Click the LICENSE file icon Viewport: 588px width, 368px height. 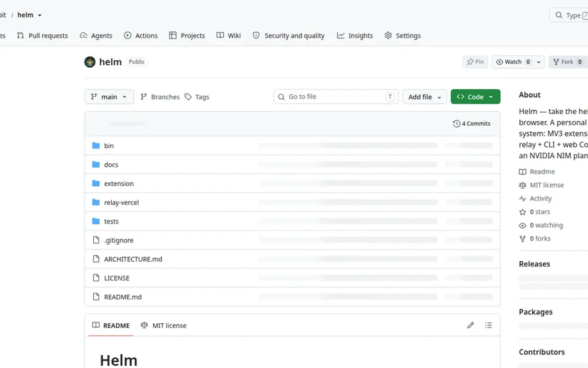tap(96, 277)
